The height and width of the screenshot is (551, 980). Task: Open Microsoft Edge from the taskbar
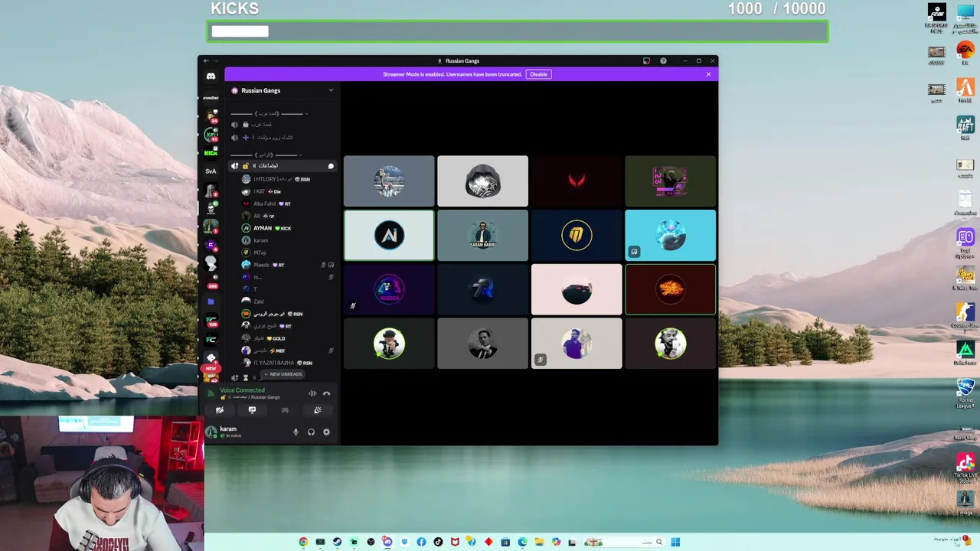coord(522,542)
